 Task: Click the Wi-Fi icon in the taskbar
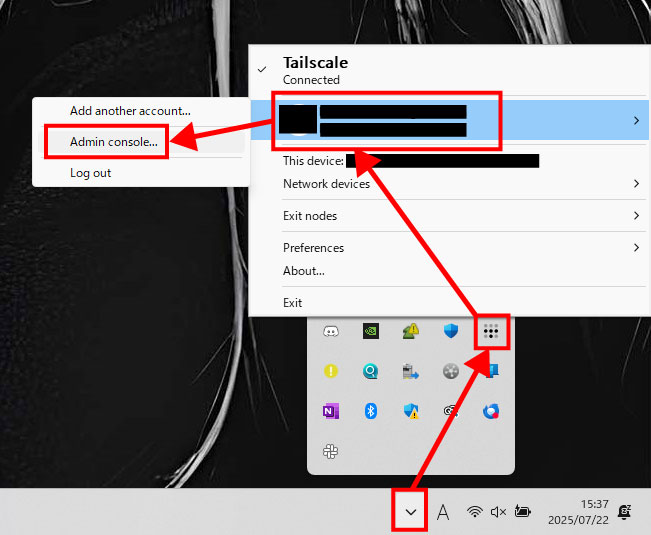click(475, 511)
